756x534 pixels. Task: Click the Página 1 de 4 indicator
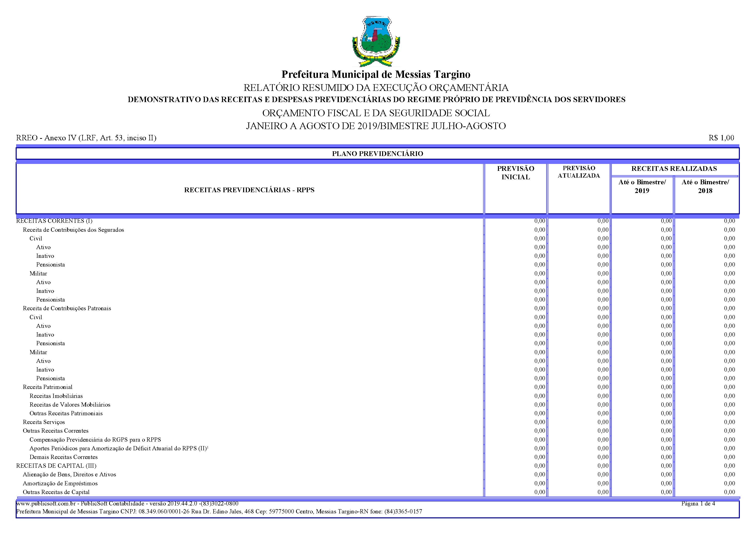pos(698,503)
